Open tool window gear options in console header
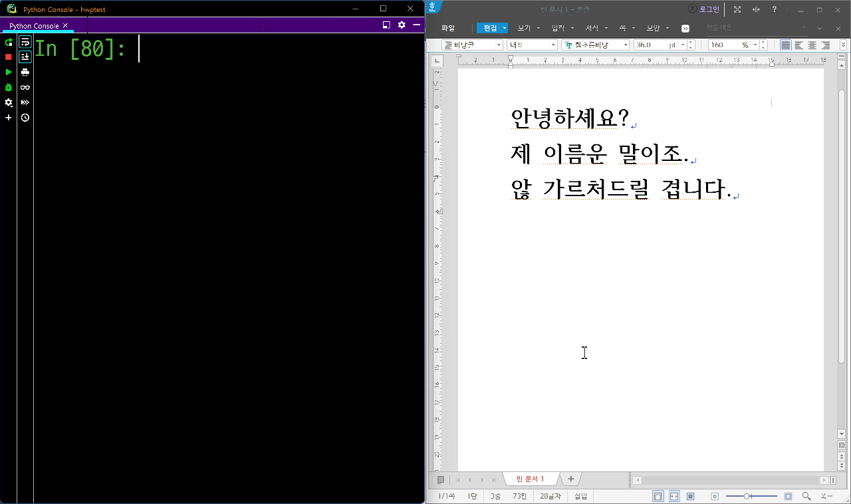 pyautogui.click(x=402, y=25)
